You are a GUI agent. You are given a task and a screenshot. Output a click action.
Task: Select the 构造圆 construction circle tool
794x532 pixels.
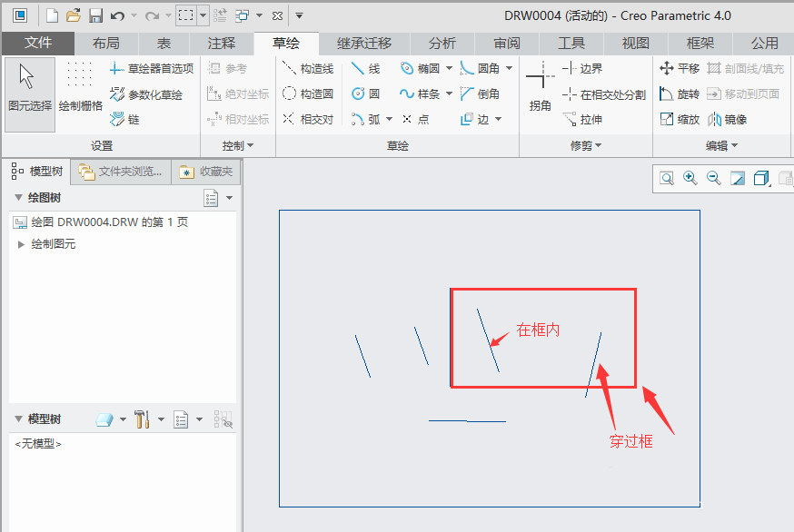[315, 94]
